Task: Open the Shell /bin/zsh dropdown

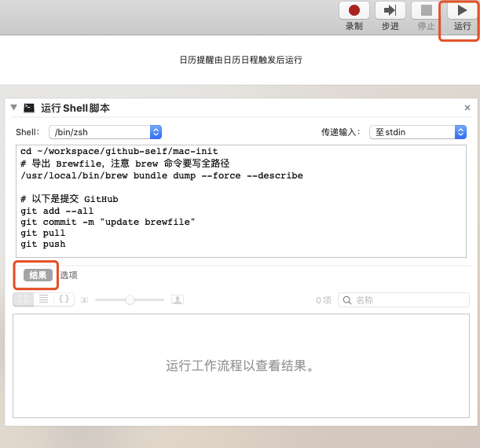Action: click(105, 132)
